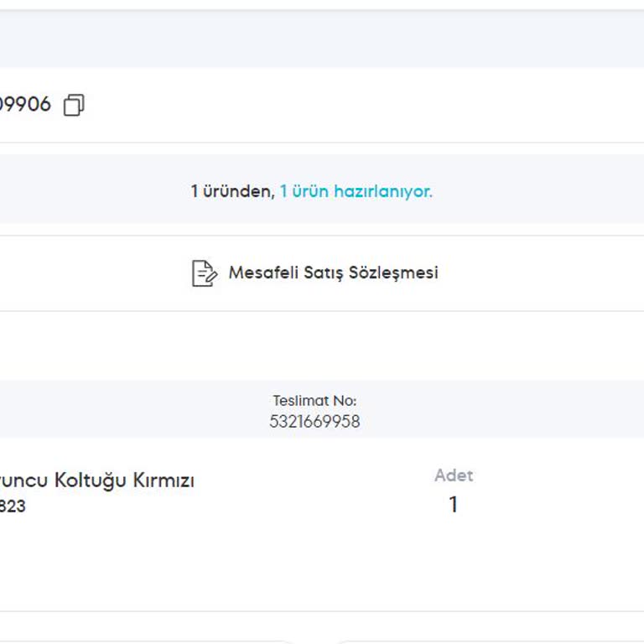The width and height of the screenshot is (644, 644).
Task: Open the Mesafeli Satış Sözleşmesi link
Action: [x=333, y=273]
